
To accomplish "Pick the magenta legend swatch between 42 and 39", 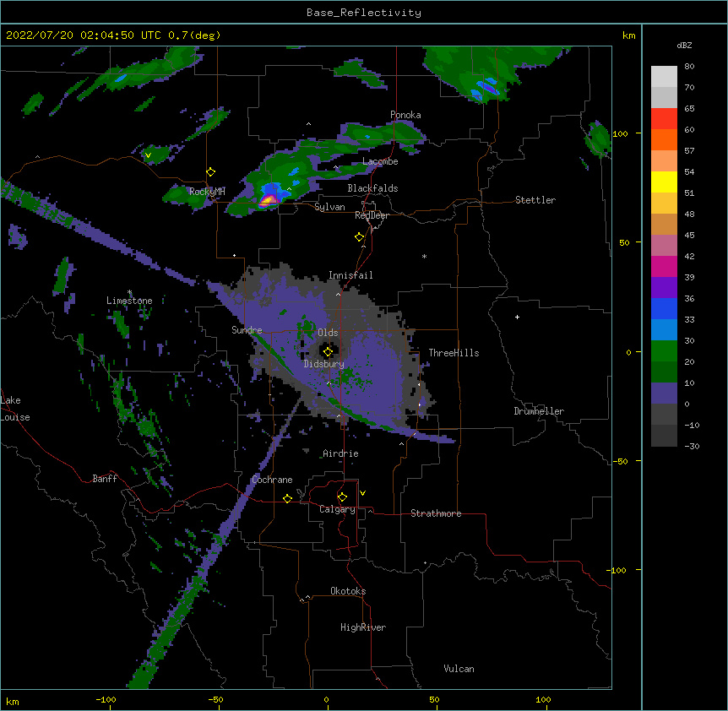I will [664, 266].
